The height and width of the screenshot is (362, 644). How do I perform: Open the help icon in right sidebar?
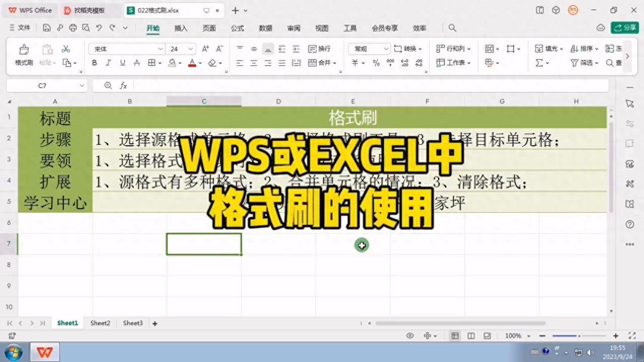(x=629, y=224)
